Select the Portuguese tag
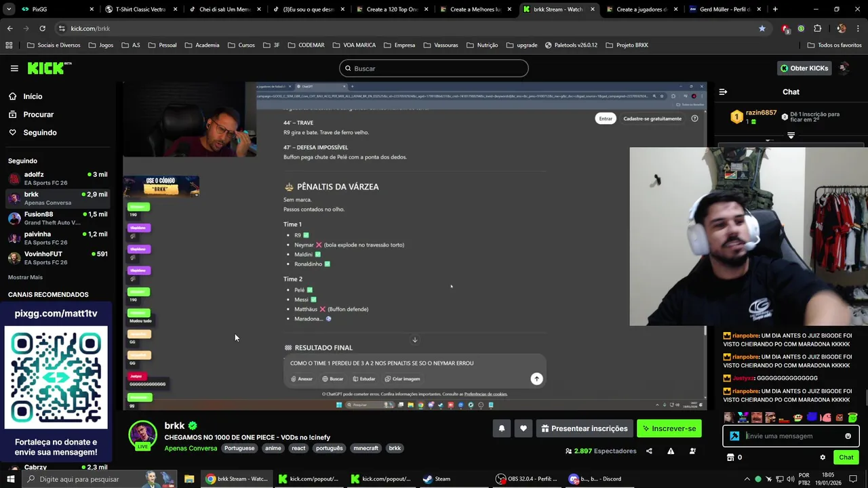This screenshot has height=488, width=868. tap(239, 448)
